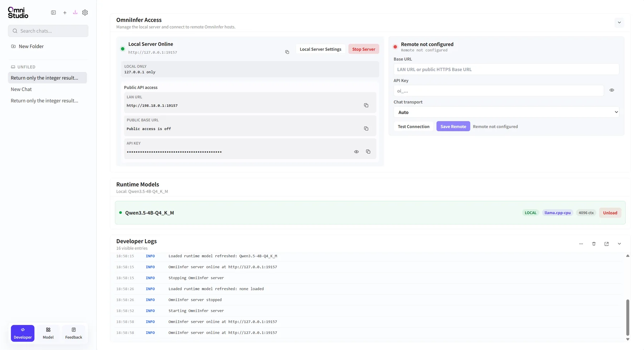Click the LAN URL http://198.18.0.1:19157 text
The image size is (644, 350).
(152, 106)
